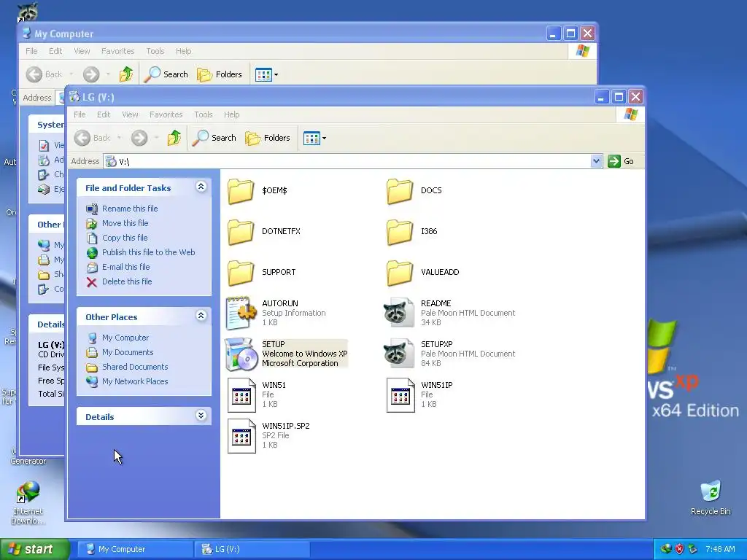Click Search in My Computer toolbar
747x560 pixels.
[166, 74]
